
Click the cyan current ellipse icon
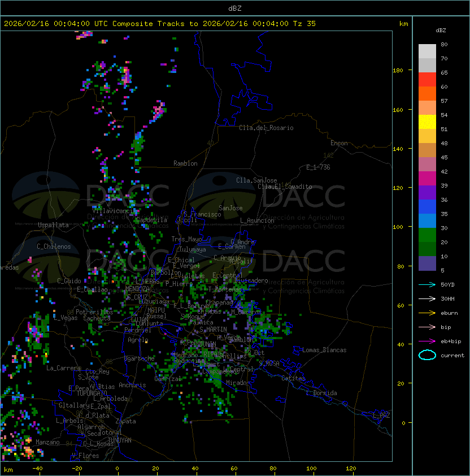[427, 355]
